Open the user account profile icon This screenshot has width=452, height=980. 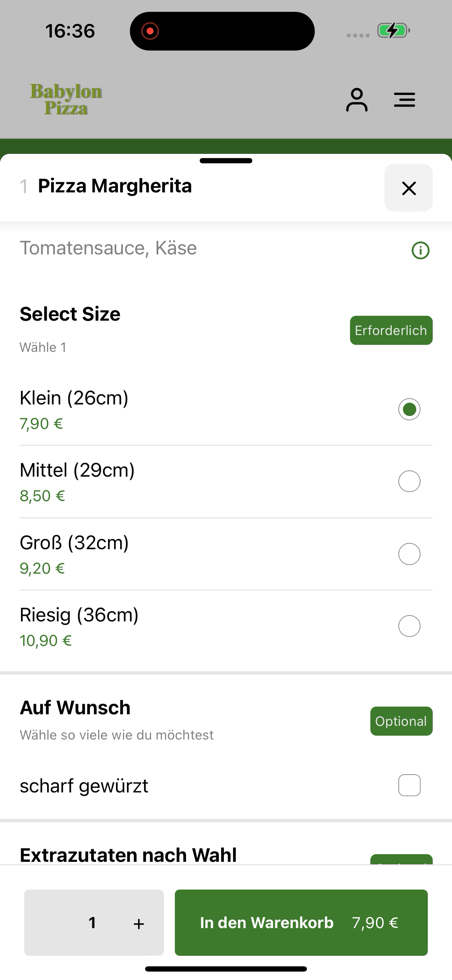coord(356,100)
